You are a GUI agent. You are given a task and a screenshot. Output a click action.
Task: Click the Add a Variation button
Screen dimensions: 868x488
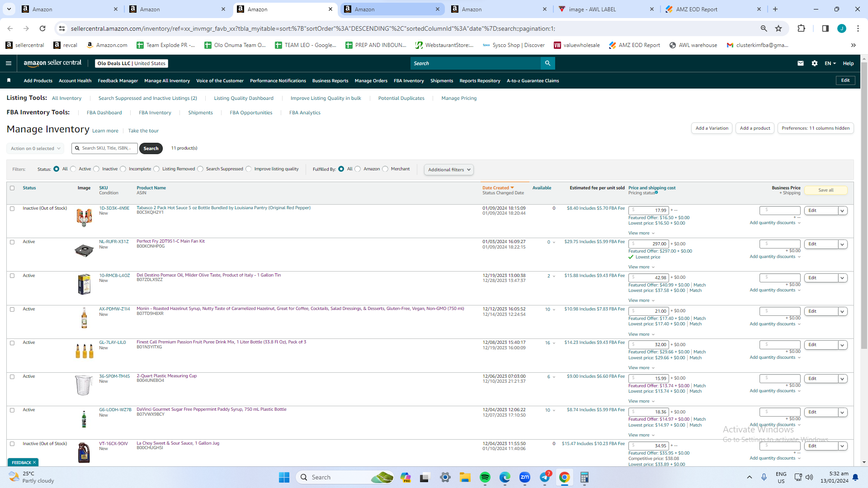tap(712, 128)
